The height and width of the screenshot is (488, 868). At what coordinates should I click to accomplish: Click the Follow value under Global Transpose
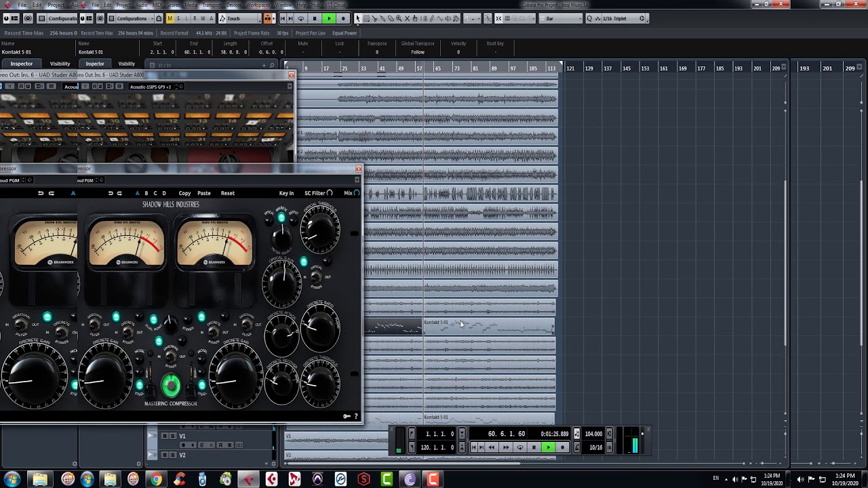418,52
